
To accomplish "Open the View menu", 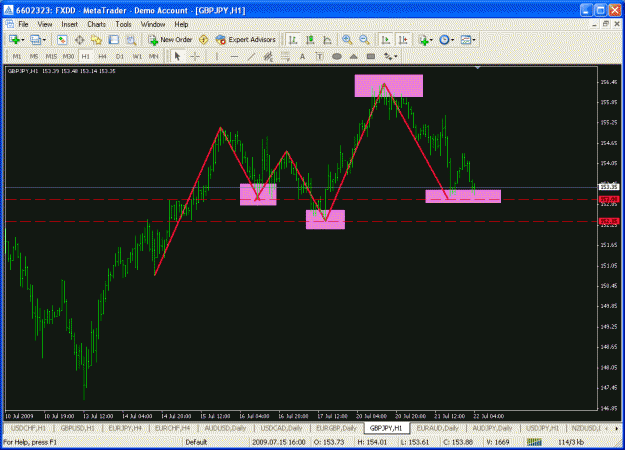I will pos(45,25).
